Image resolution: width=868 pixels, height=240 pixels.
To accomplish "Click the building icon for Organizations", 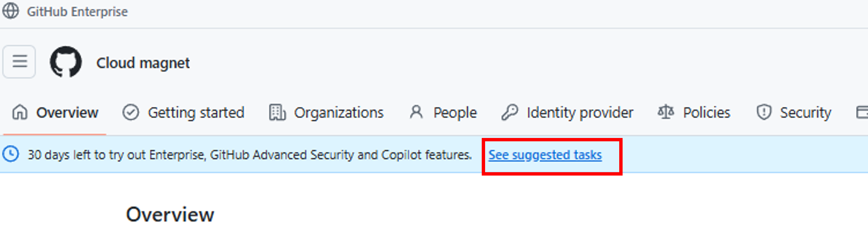I will [277, 112].
